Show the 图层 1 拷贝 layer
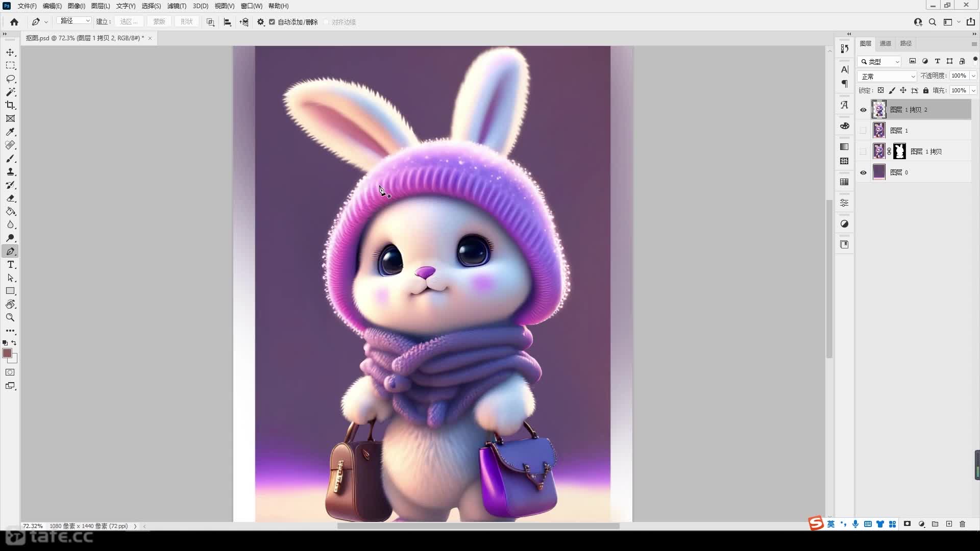This screenshot has width=980, height=551. (x=863, y=152)
